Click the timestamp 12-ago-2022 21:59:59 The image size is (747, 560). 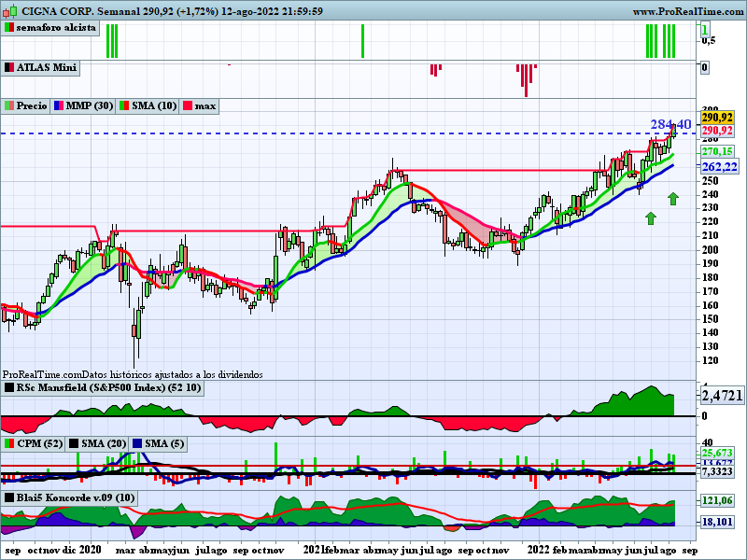tap(272, 11)
